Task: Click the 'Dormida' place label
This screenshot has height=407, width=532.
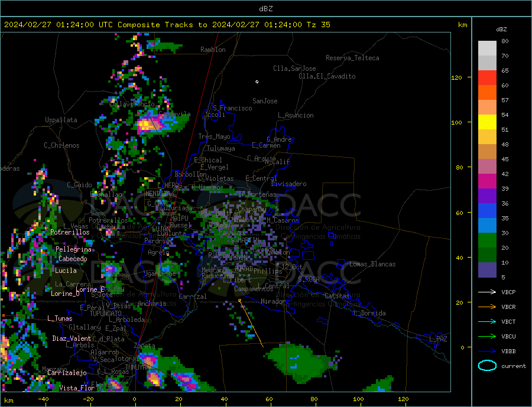Action: point(373,313)
